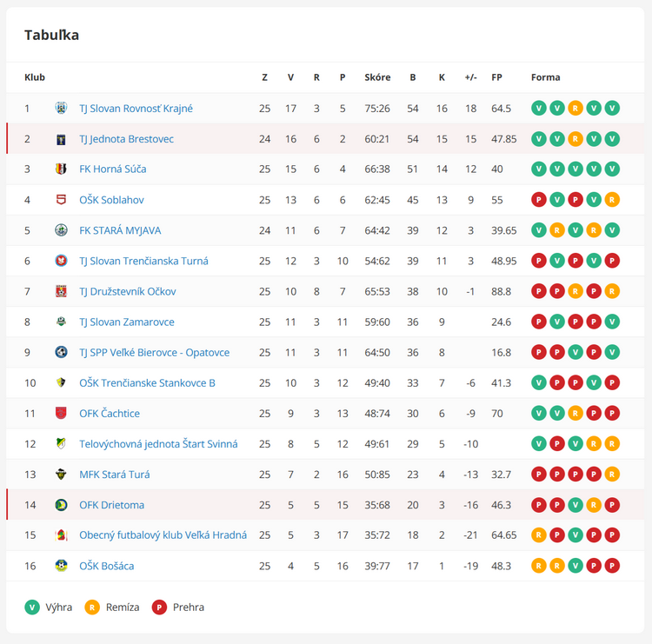Click the FK Horná Súča club crest
Viewport: 652px width, 644px height.
point(61,169)
